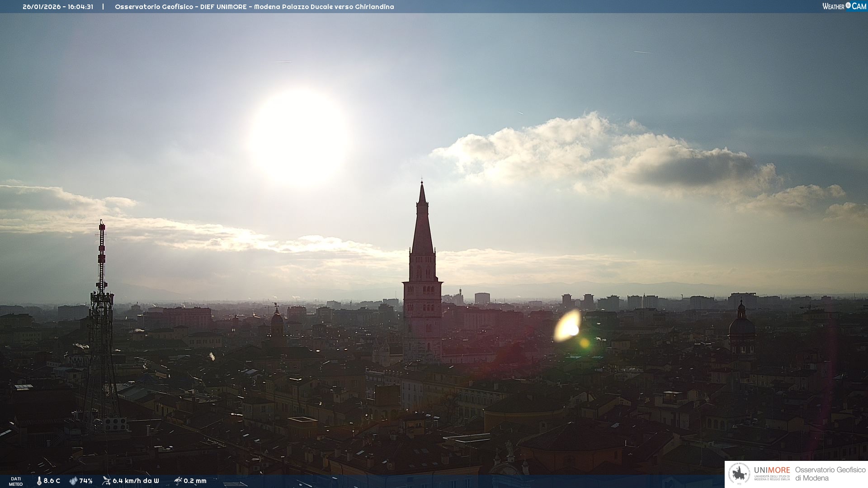Click the UNIMORE horseman seal emblem
The height and width of the screenshot is (488, 868).
(739, 474)
